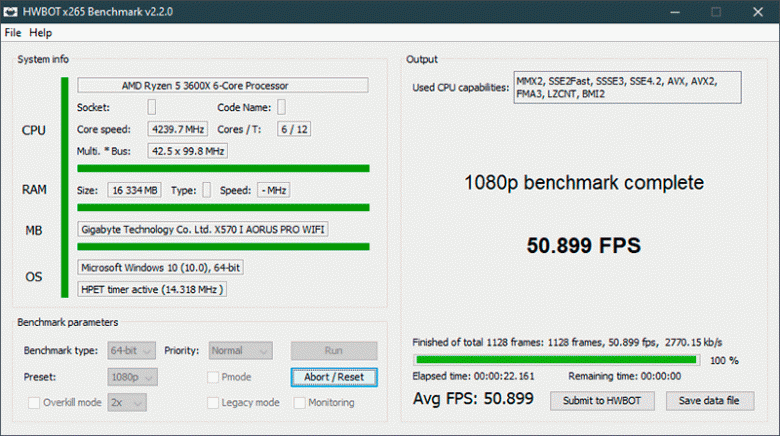Click the Run button
The width and height of the screenshot is (780, 436).
[334, 350]
